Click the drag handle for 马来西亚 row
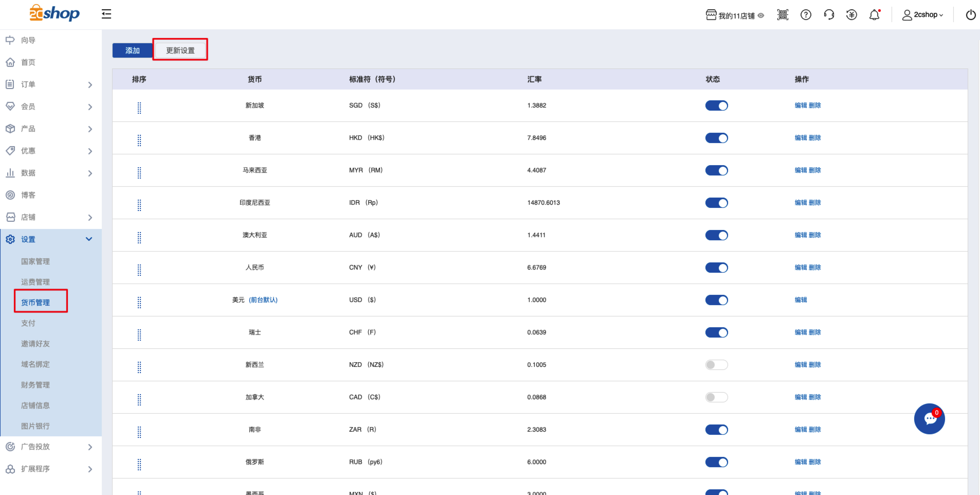Screen dimensions: 980x495 pyautogui.click(x=139, y=172)
